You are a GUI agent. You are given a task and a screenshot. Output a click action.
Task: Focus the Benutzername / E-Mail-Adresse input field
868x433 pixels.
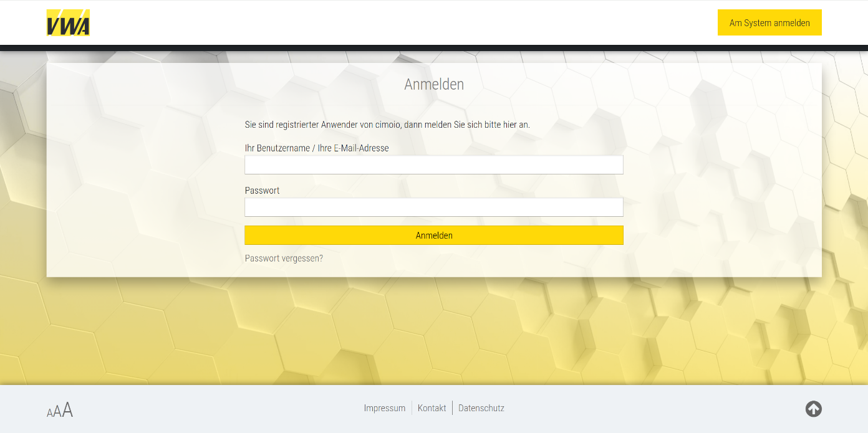[433, 165]
